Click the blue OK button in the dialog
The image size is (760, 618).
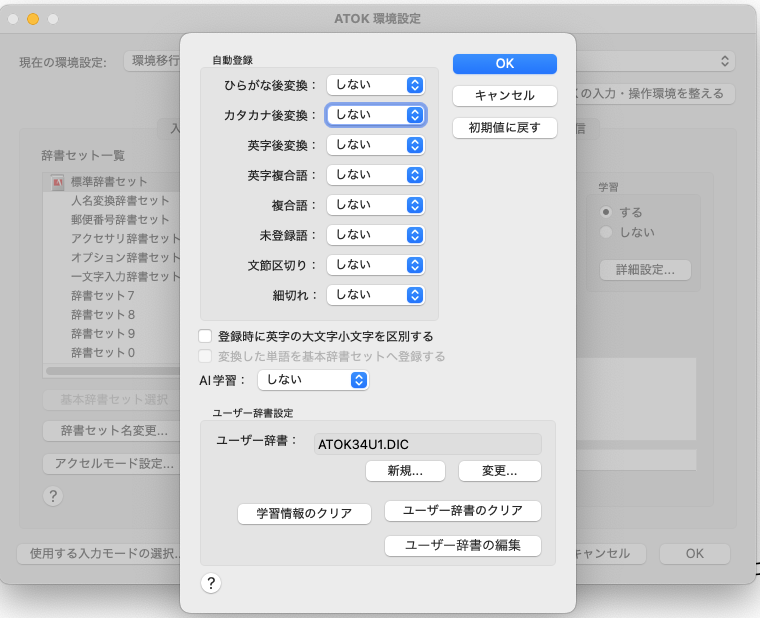coord(505,64)
